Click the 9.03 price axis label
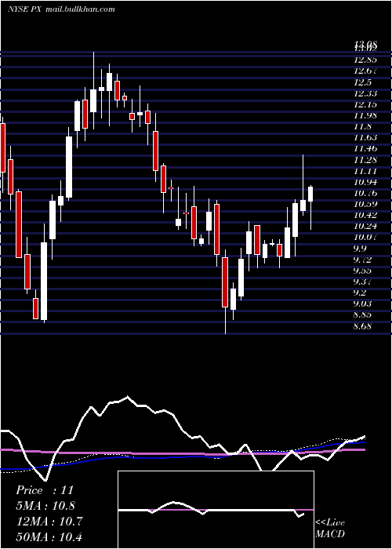Screen dimensions: 392x549 point(364,304)
